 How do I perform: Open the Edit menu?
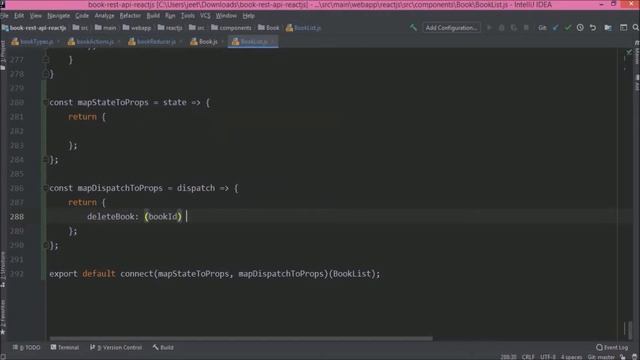tap(19, 16)
